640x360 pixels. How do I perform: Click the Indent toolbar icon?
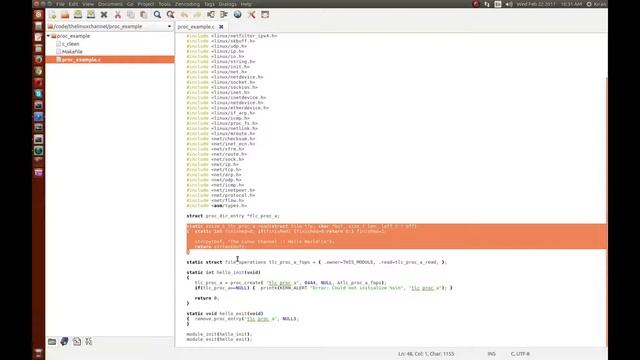pyautogui.click(x=224, y=15)
